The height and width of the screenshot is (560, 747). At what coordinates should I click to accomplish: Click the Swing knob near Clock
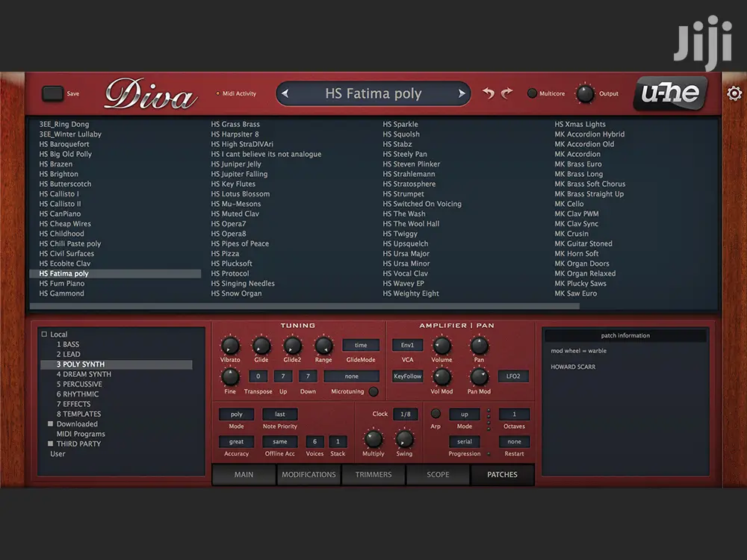(x=404, y=441)
